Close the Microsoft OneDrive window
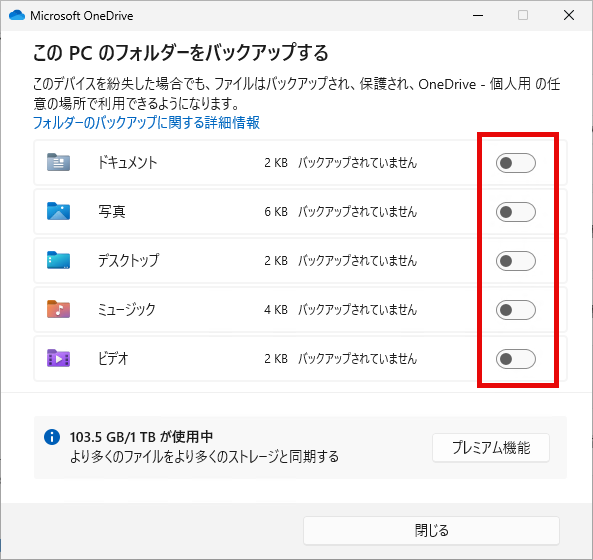 click(569, 16)
